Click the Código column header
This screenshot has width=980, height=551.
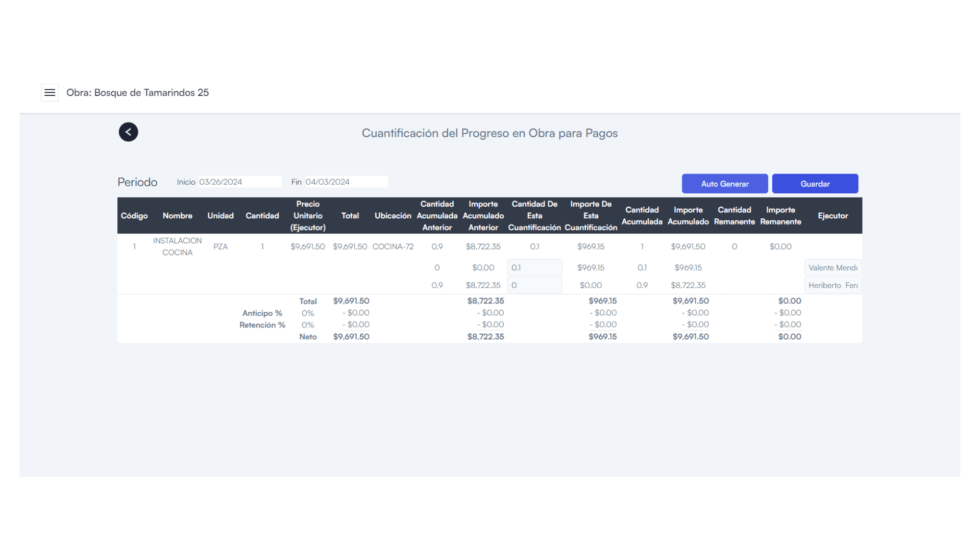coord(134,216)
